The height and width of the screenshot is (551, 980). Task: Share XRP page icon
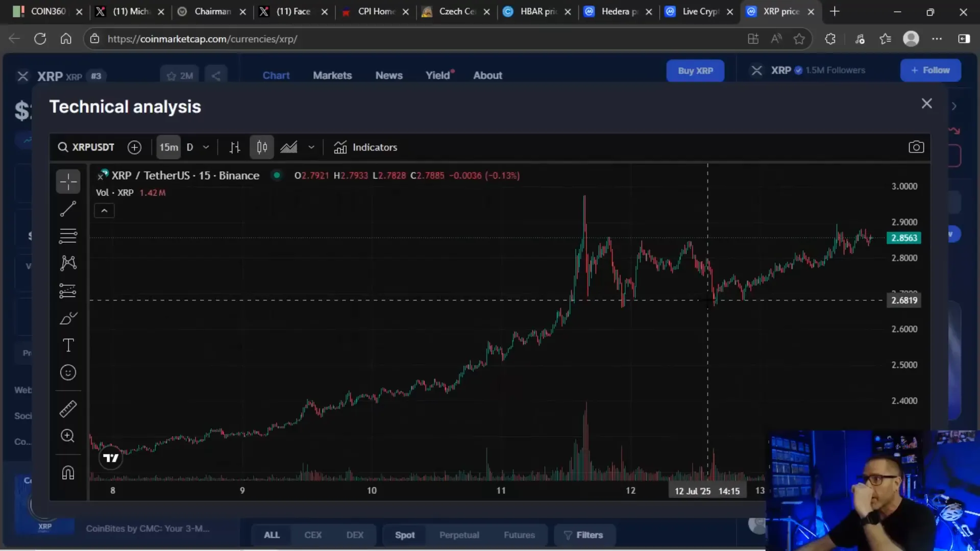click(x=216, y=76)
